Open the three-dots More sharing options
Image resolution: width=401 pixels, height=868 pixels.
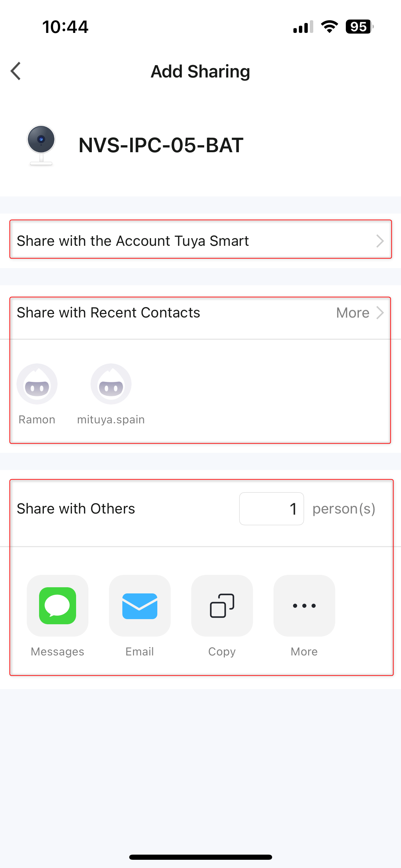coord(304,605)
